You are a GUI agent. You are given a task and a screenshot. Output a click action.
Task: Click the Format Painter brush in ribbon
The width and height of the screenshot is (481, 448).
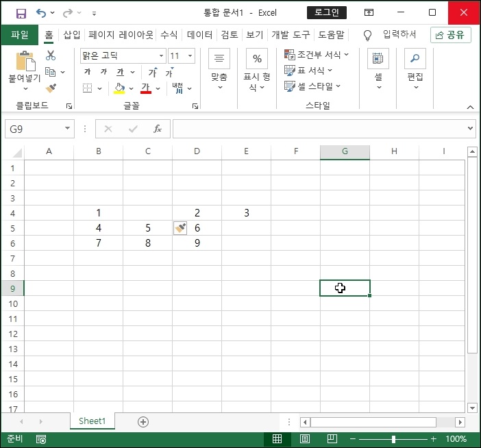pos(51,88)
